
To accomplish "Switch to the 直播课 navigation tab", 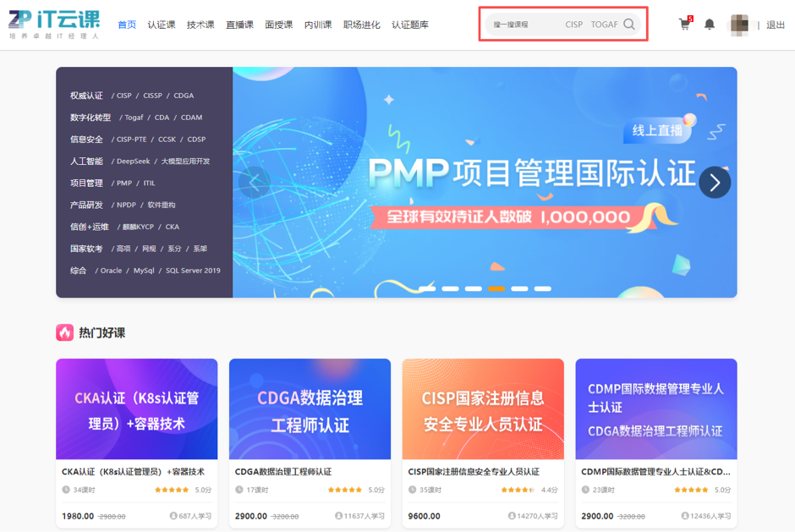I will [239, 25].
